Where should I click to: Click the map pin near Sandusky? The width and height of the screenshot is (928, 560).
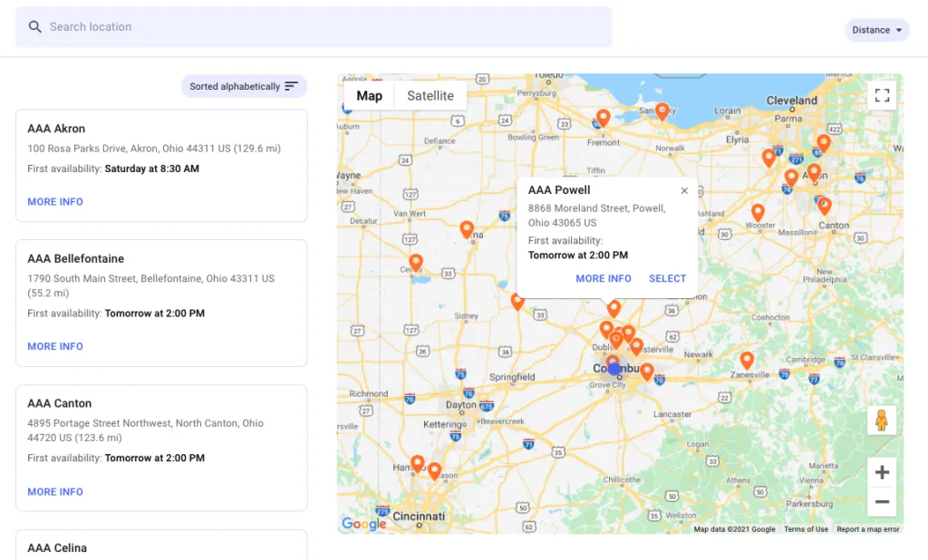point(662,111)
